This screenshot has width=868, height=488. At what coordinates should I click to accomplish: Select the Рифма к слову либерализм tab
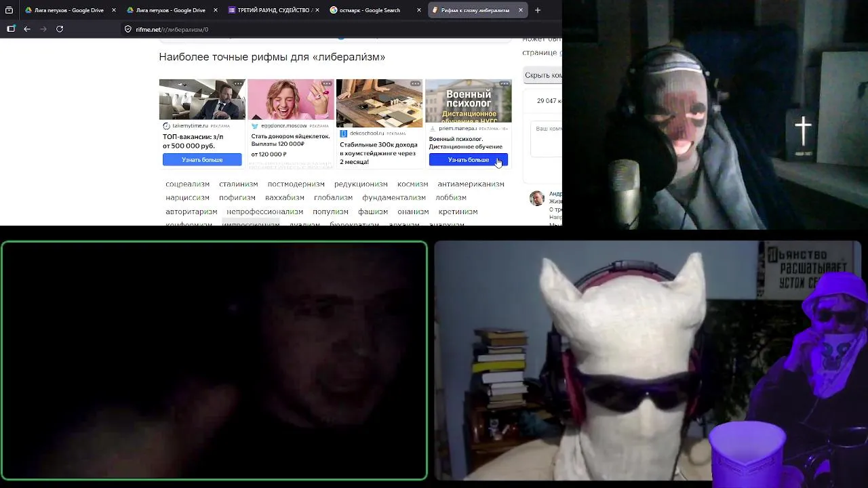pyautogui.click(x=477, y=10)
